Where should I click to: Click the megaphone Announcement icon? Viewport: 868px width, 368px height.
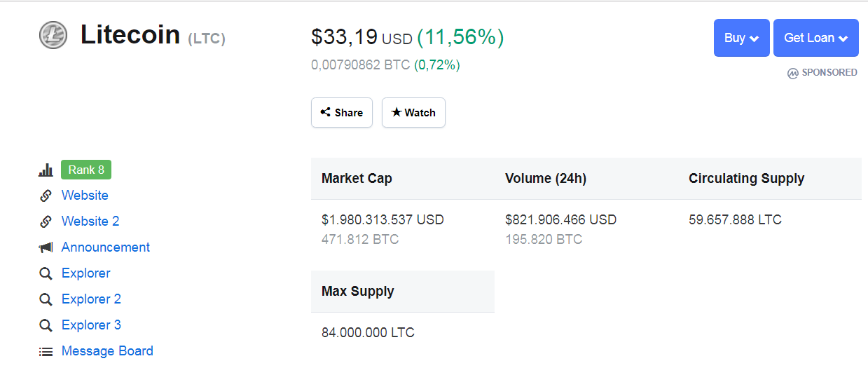click(46, 247)
